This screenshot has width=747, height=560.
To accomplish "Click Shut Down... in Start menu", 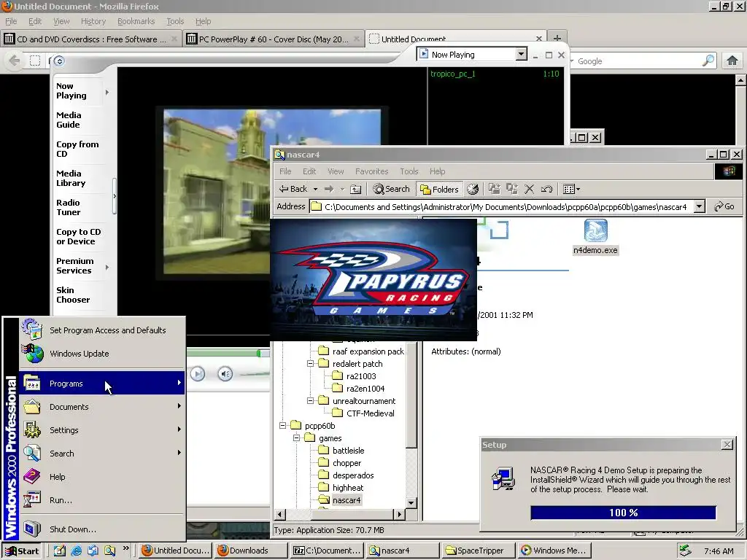I will click(x=102, y=529).
